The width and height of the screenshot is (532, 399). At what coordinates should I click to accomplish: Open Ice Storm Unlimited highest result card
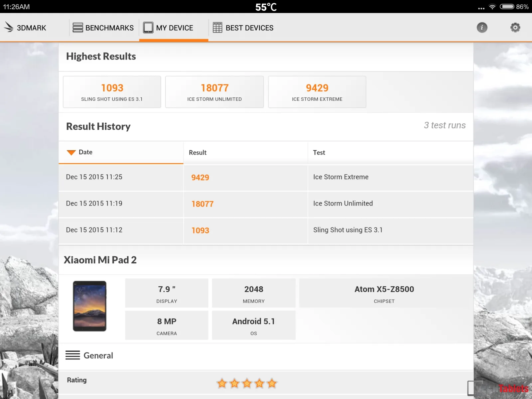(x=214, y=92)
